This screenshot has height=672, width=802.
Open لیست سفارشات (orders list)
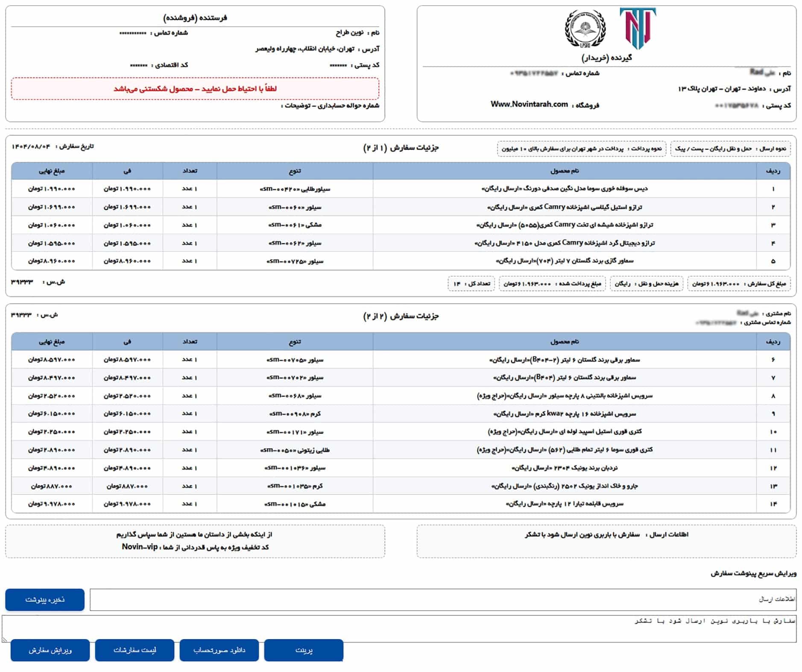click(135, 650)
